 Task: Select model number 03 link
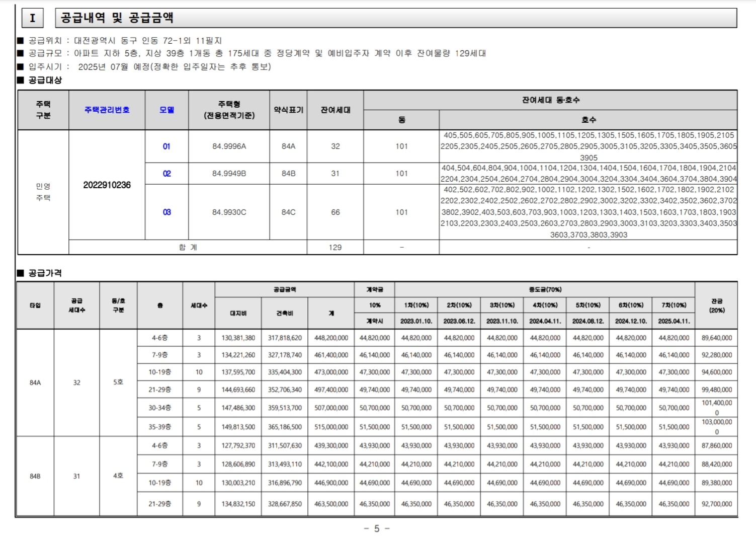[x=166, y=212]
